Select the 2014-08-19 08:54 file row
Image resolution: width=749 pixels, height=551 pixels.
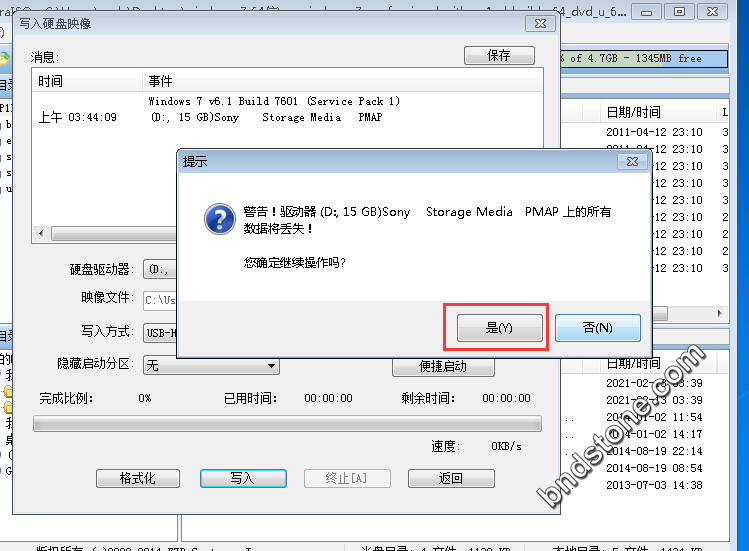(654, 468)
